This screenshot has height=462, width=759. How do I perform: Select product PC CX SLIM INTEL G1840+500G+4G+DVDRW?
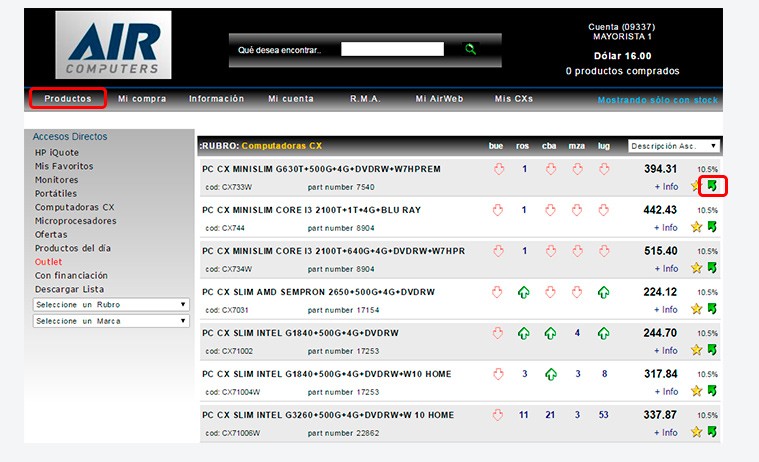[300, 333]
